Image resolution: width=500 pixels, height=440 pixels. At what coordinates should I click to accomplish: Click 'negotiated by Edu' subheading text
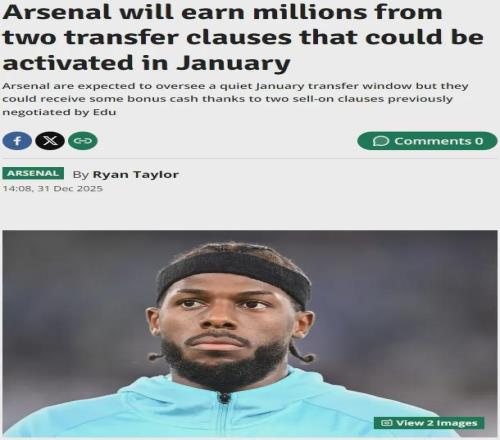59,112
